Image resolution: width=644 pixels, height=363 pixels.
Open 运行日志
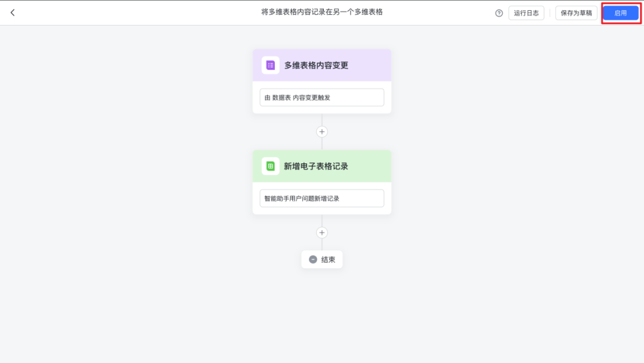[x=526, y=13]
